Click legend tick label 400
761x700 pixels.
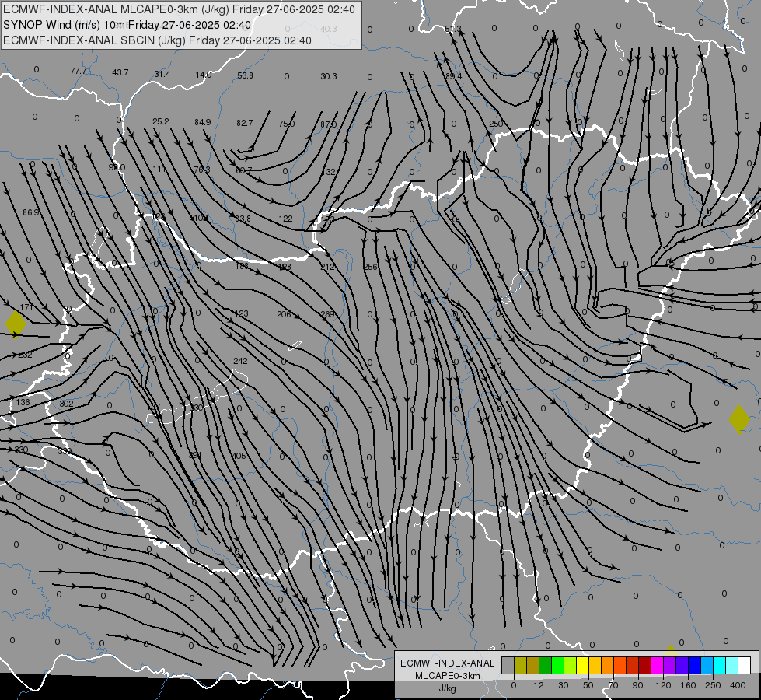click(738, 685)
